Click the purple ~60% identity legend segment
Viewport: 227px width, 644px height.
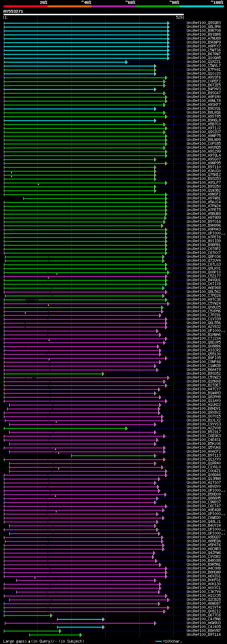(x=113, y=6)
